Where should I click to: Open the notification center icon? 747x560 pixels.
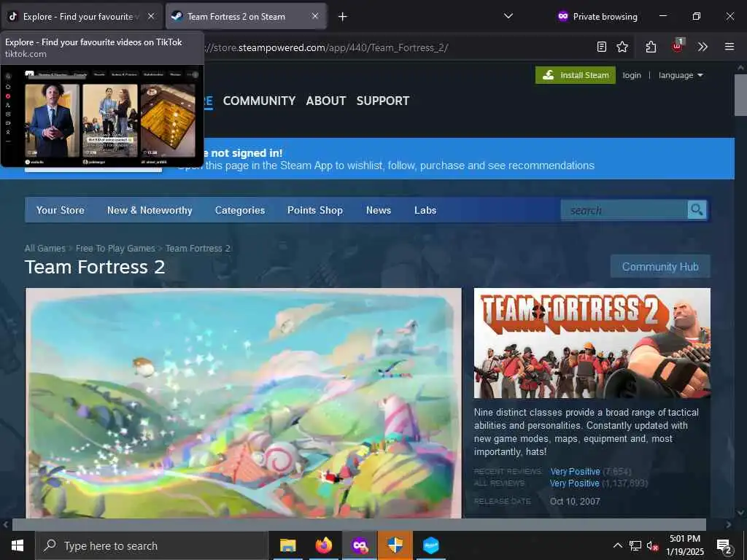(x=724, y=546)
